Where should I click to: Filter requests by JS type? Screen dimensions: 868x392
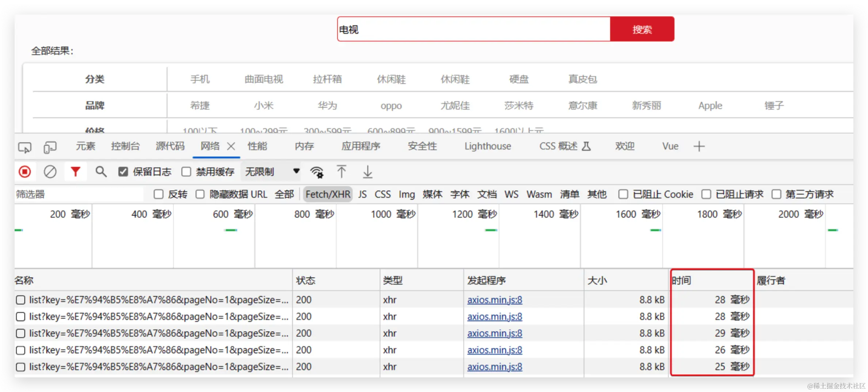(x=362, y=194)
